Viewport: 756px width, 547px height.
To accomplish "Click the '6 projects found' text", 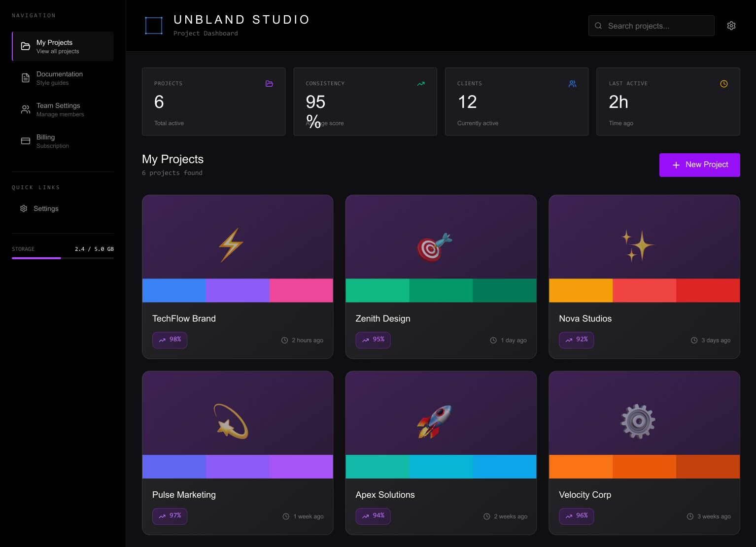I will 172,173.
